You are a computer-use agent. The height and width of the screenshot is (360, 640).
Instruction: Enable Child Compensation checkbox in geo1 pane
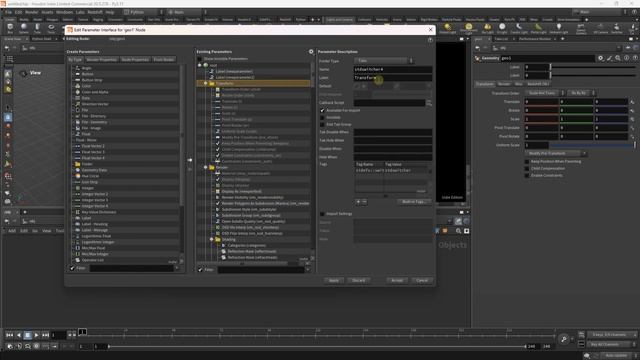point(527,169)
